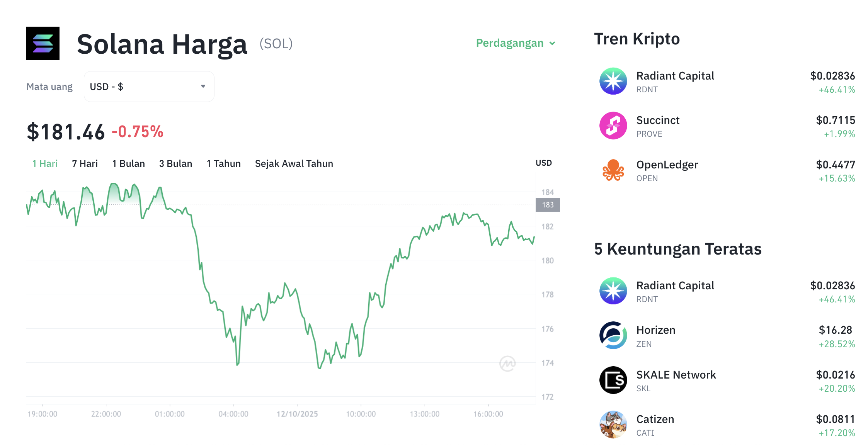This screenshot has width=868, height=445.
Task: Switch to the 7 Hari chart range
Action: tap(85, 164)
